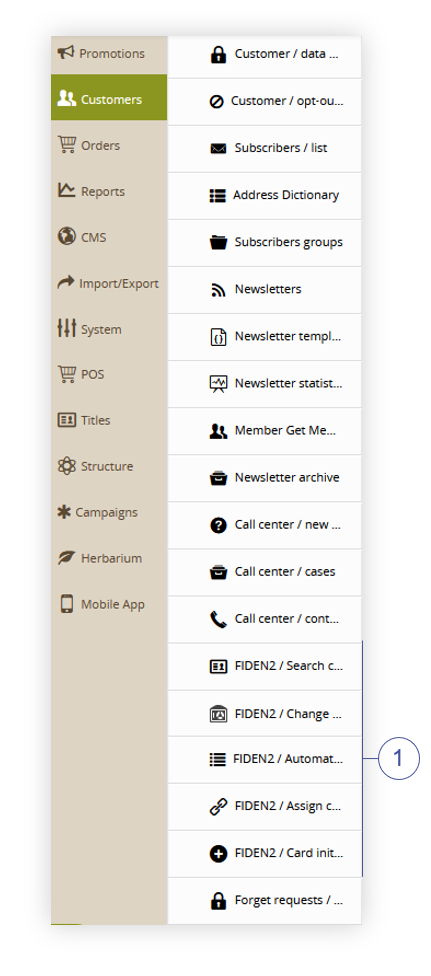Click the Mobile App phone icon
431x976 pixels.
(x=67, y=604)
